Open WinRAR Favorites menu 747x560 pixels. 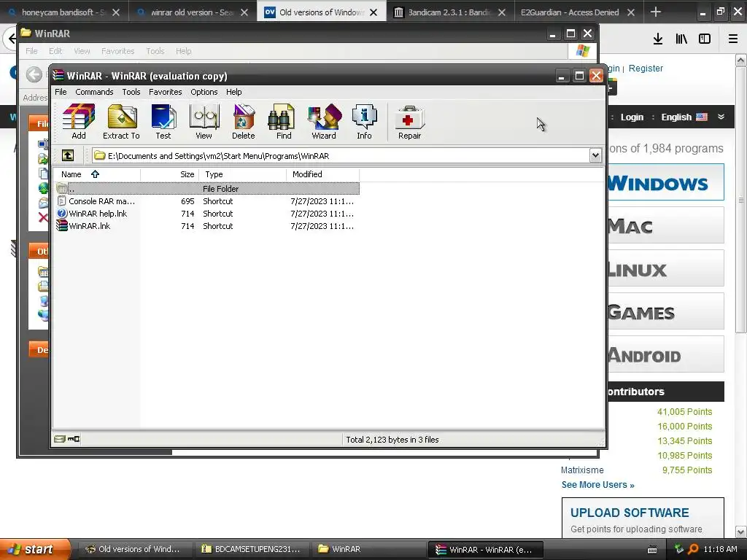(166, 92)
